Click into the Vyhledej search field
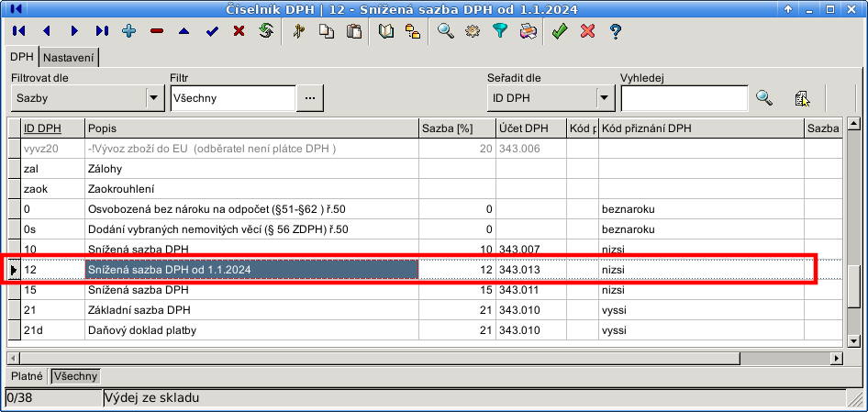The image size is (868, 412). click(684, 97)
